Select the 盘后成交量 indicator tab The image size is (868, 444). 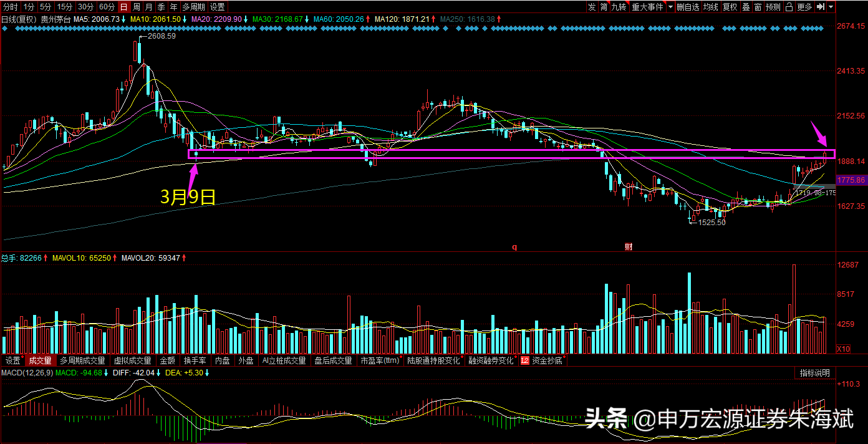click(334, 360)
